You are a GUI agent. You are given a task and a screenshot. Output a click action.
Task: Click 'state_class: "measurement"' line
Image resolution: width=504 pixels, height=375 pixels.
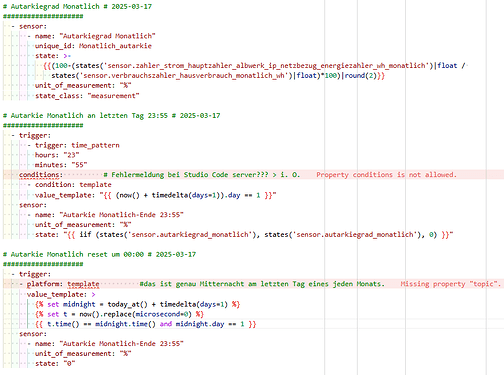click(87, 96)
